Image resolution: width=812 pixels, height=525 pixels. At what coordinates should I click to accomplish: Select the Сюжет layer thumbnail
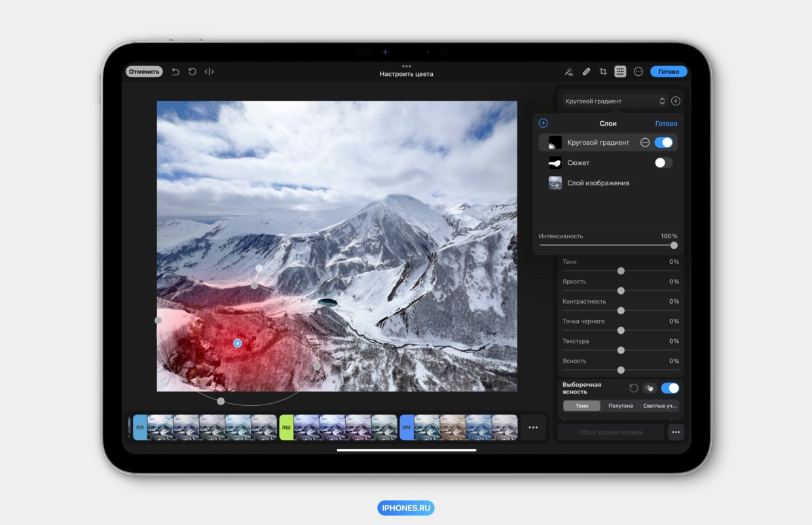pyautogui.click(x=555, y=163)
